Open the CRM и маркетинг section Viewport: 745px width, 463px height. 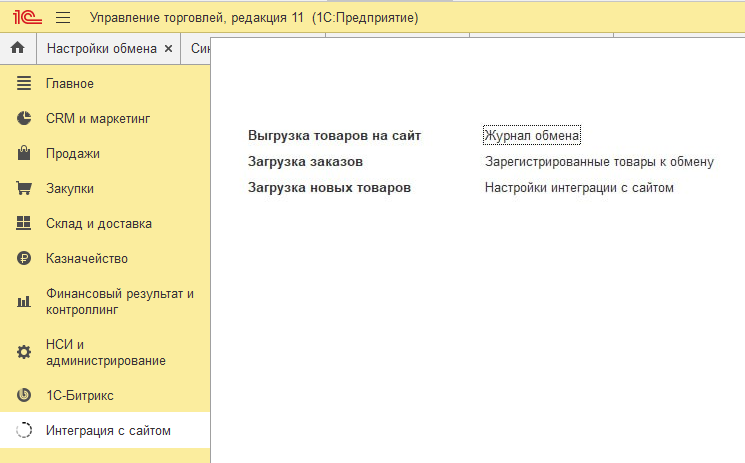[98, 118]
